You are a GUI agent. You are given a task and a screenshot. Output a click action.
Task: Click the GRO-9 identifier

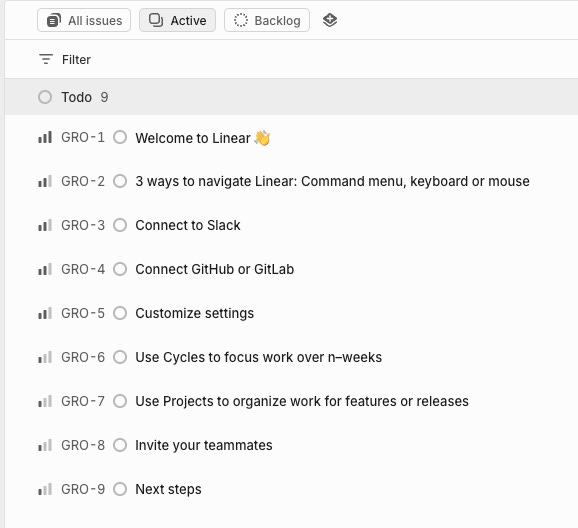tap(83, 489)
